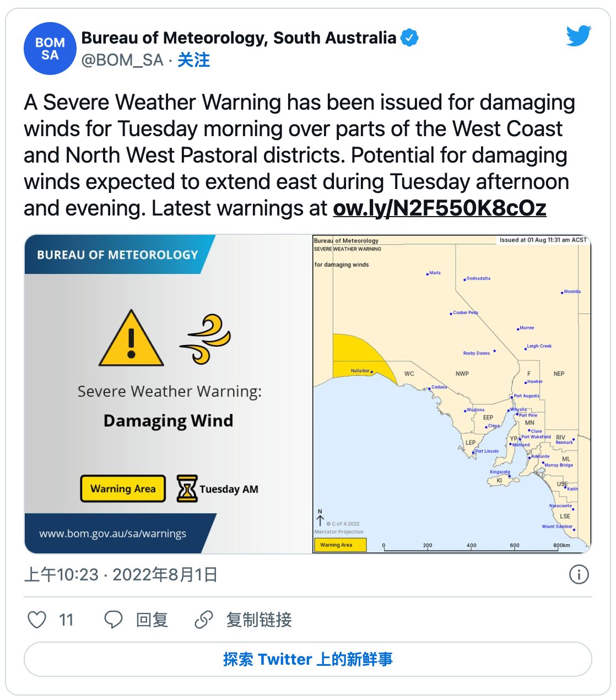Open the ow.ly/N2F550K8cOz warnings link
This screenshot has height=700, width=616.
tap(439, 208)
